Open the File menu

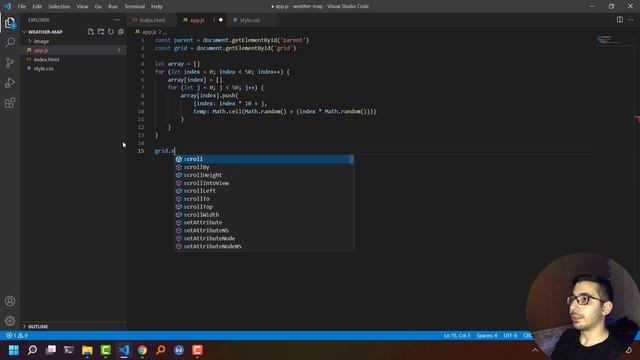click(22, 7)
